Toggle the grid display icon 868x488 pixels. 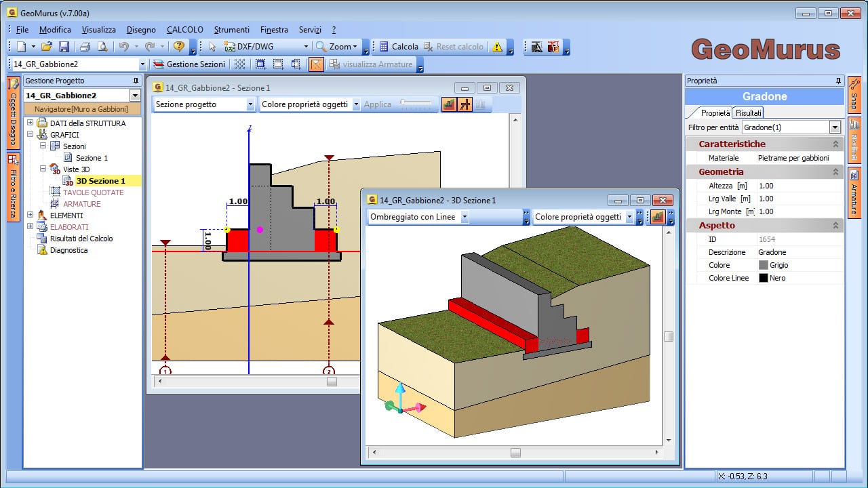239,64
